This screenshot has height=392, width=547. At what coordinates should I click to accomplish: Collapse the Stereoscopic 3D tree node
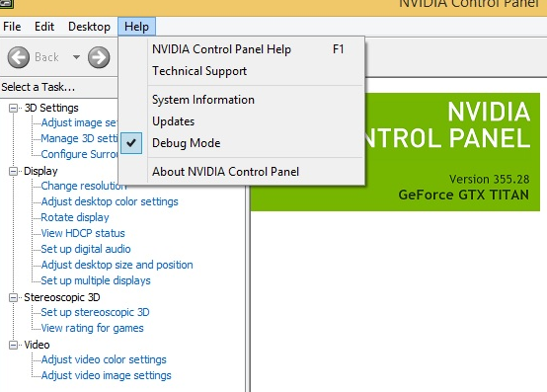click(13, 297)
